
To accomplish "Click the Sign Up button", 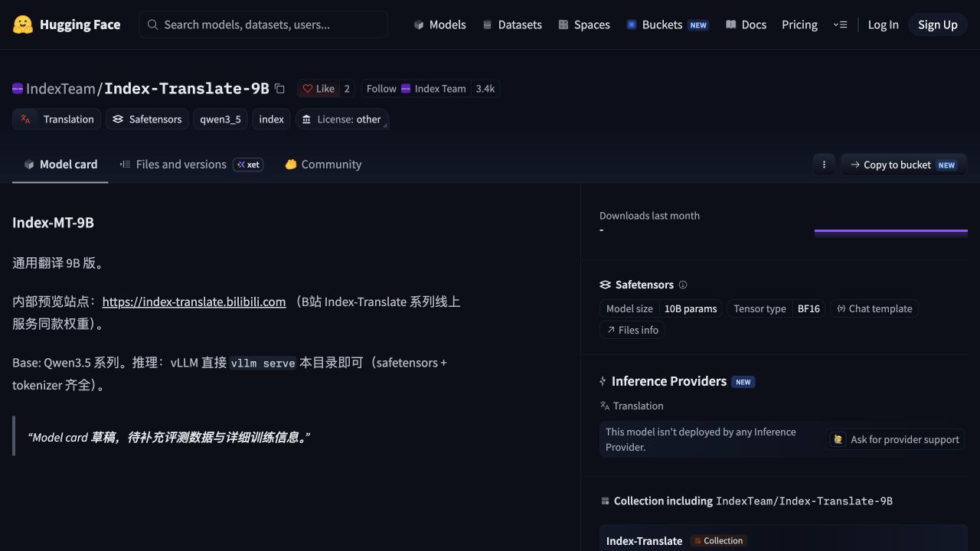I will pos(938,24).
